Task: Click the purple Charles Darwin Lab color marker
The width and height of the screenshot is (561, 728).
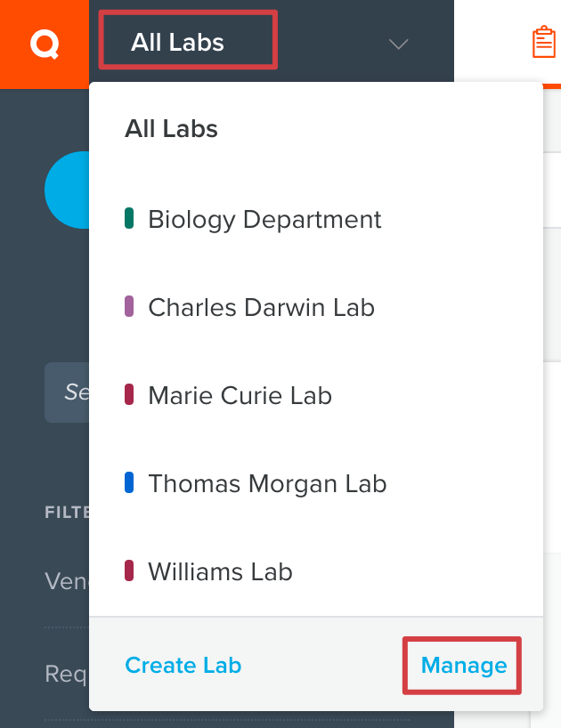Action: (129, 306)
